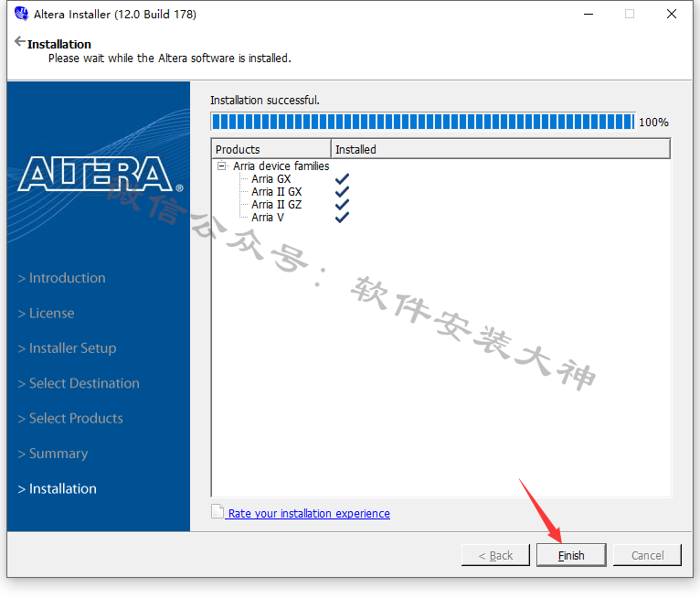Minimize the Altera Installer window
Image resolution: width=700 pixels, height=609 pixels.
pos(589,15)
